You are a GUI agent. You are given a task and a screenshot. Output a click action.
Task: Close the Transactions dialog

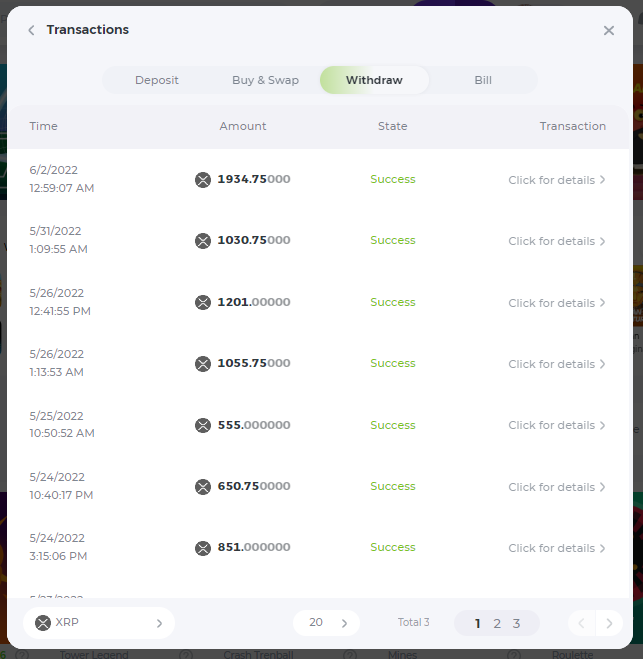coord(609,30)
